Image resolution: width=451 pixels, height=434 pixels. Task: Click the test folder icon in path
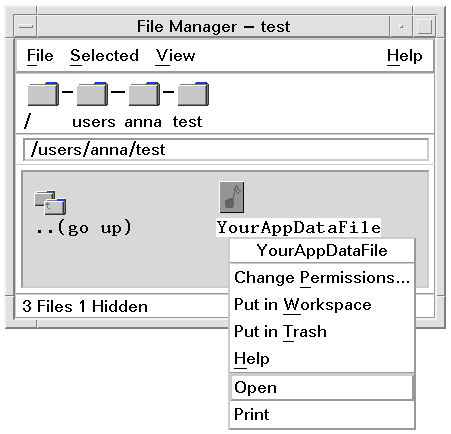(x=193, y=94)
